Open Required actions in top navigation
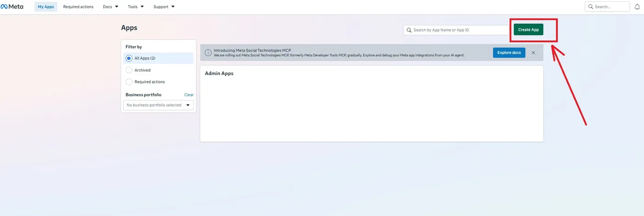The image size is (644, 216). click(78, 7)
